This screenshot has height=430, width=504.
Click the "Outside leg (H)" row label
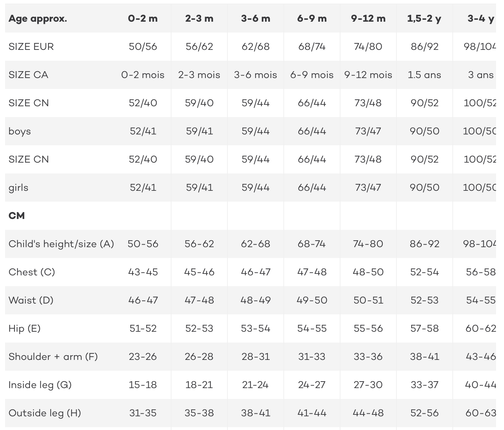coord(45,413)
